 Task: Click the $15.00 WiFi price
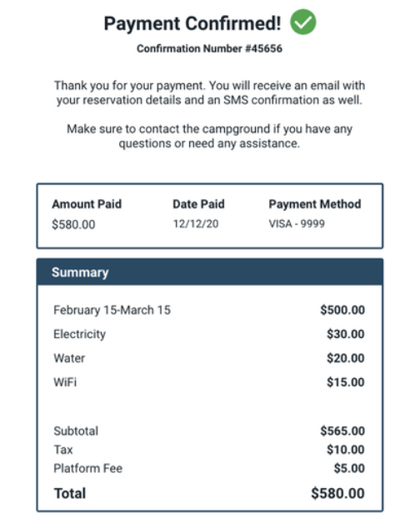click(346, 382)
